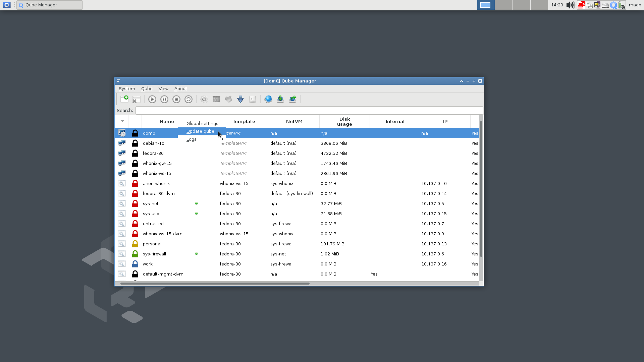Click the volume speaker icon in the tray
644x362 pixels.
570,5
